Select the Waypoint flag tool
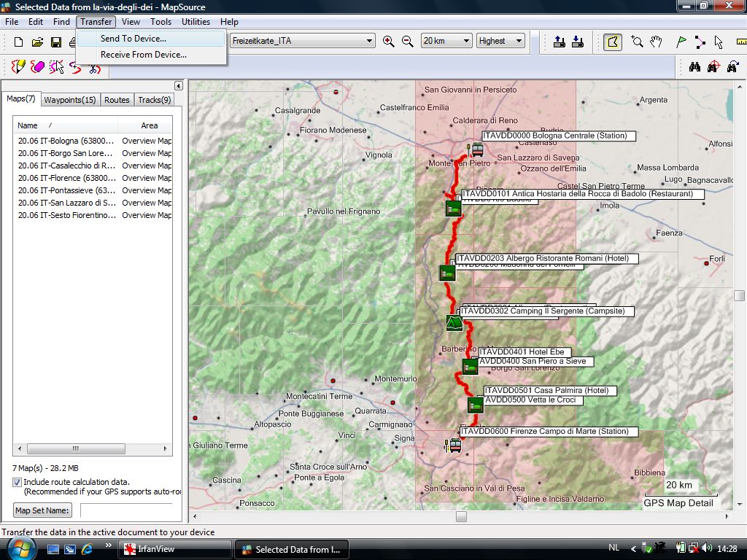 [x=681, y=42]
